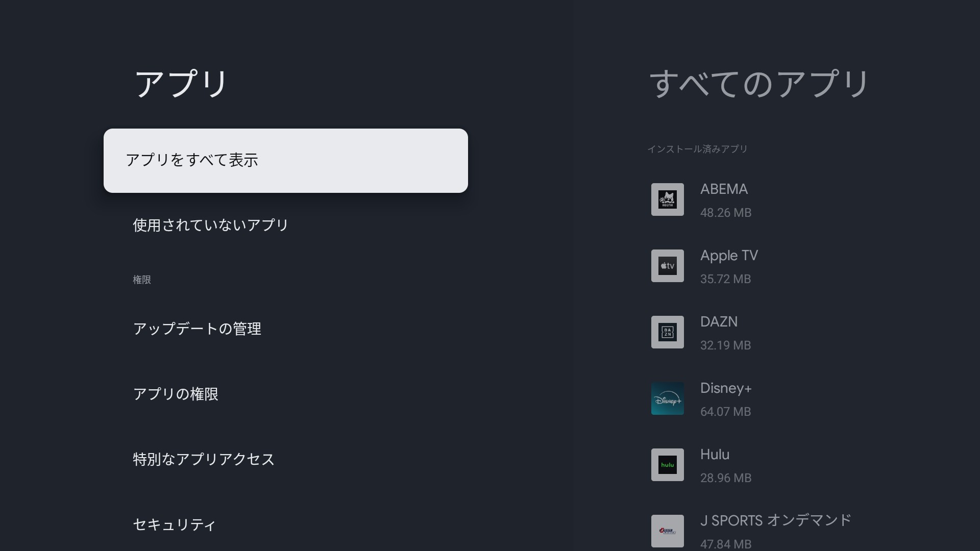Viewport: 980px width, 551px height.
Task: Open ABEMA app name text
Action: pos(724,189)
